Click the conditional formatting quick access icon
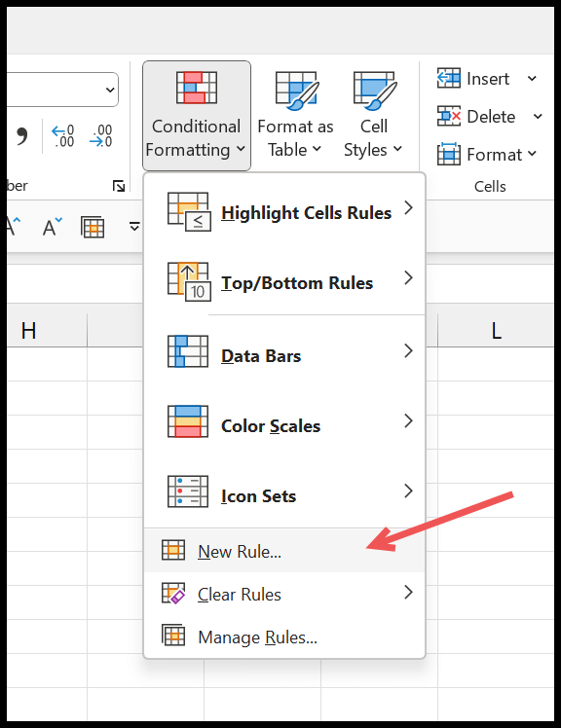 [x=93, y=227]
